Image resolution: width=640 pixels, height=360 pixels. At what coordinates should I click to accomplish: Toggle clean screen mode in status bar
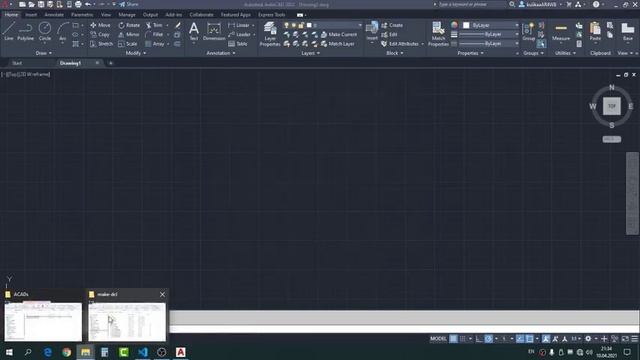625,339
